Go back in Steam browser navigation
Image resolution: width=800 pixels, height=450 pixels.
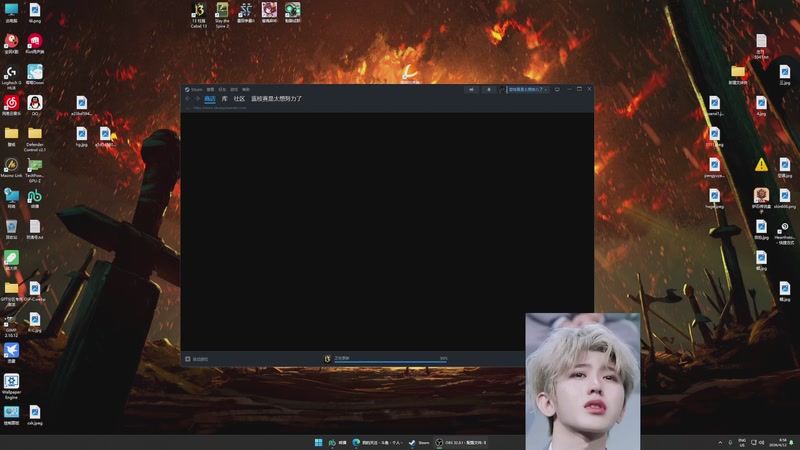pyautogui.click(x=187, y=98)
